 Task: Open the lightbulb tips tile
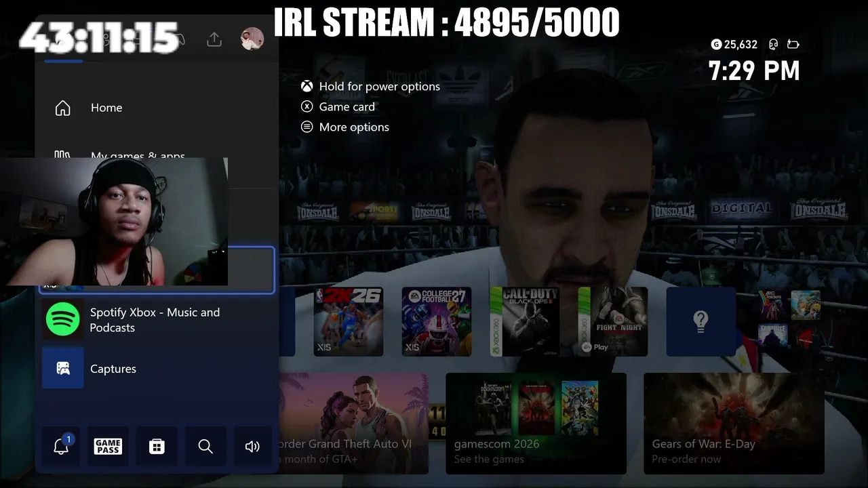point(701,321)
